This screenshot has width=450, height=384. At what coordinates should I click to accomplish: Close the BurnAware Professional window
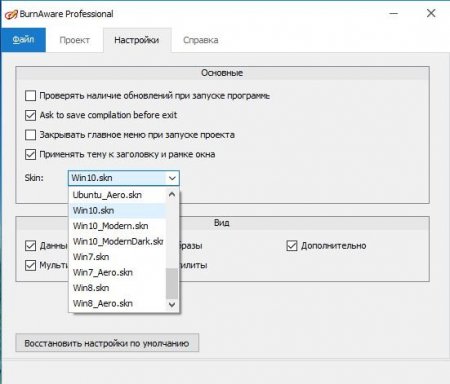(x=431, y=13)
